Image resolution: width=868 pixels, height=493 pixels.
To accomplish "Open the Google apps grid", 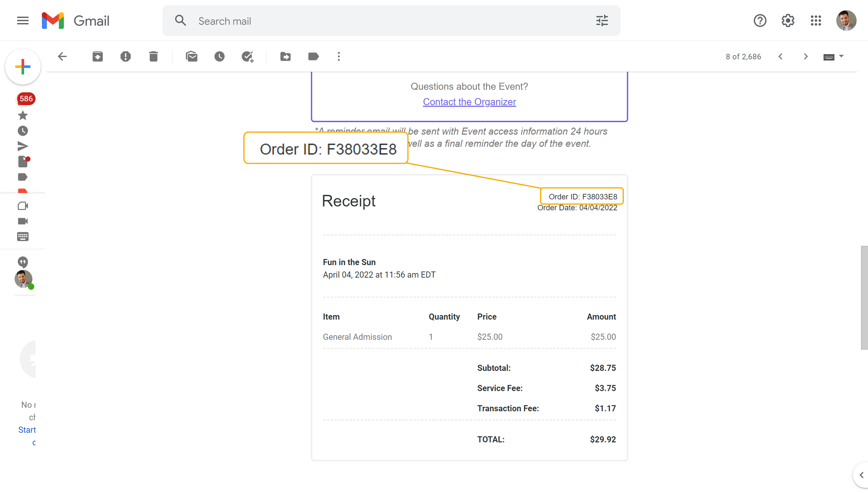I will click(816, 21).
